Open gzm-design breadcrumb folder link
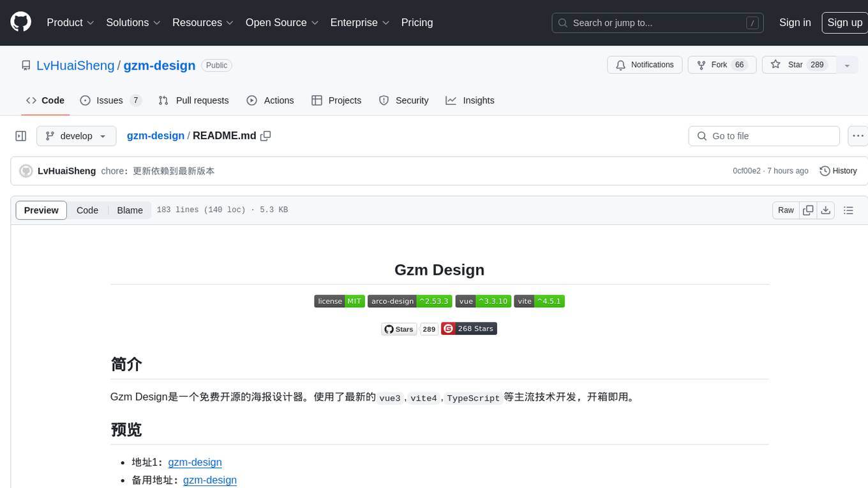Screen dimensions: 868x488 coord(156,136)
